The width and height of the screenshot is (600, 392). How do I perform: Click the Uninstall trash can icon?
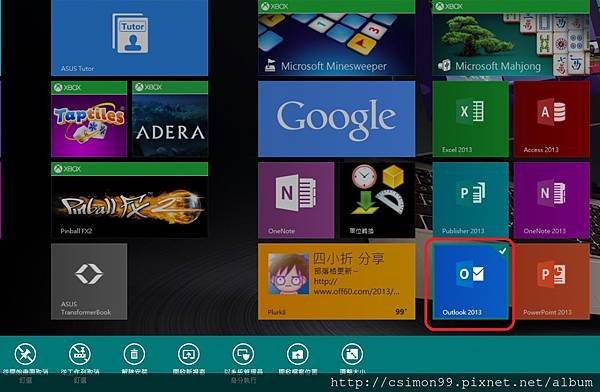134,354
